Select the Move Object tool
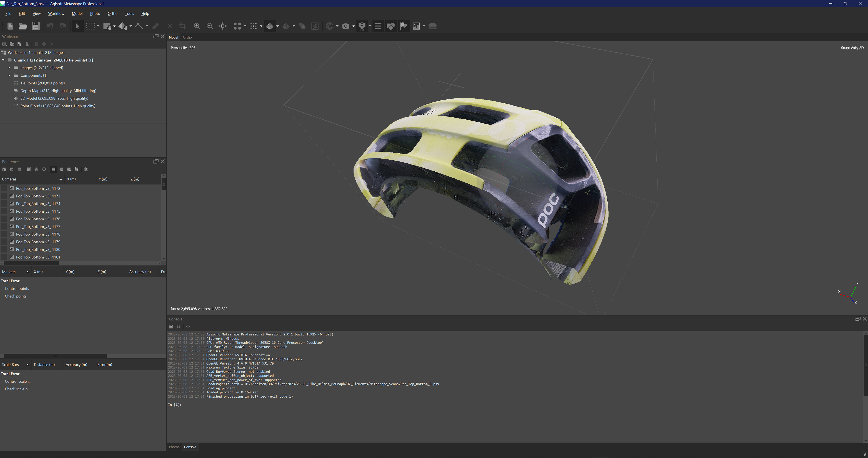The height and width of the screenshot is (458, 868). coord(123,26)
